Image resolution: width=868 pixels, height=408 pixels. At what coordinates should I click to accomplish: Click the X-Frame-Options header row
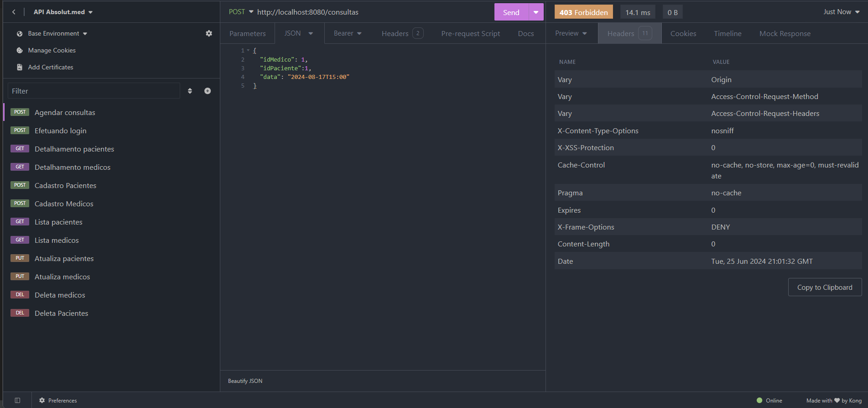708,227
